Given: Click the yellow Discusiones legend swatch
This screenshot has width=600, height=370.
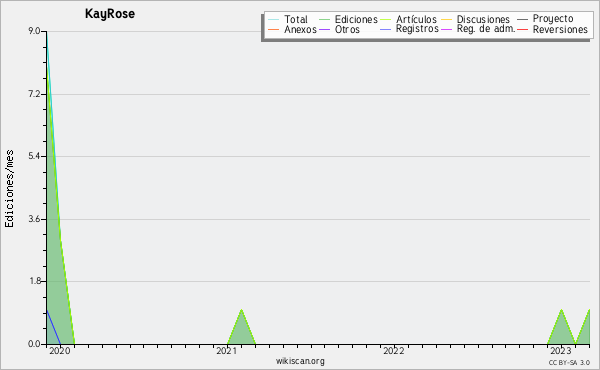Looking at the screenshot, I should pyautogui.click(x=447, y=19).
